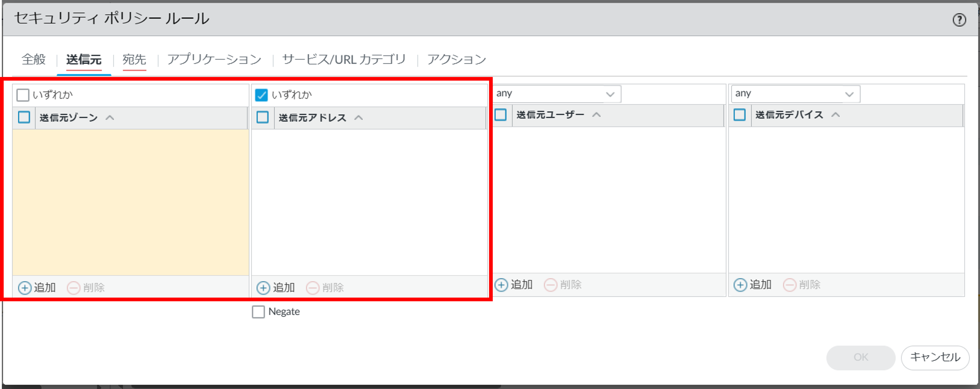Click the 削除 minus icon under 送信元アドレス

pos(312,287)
